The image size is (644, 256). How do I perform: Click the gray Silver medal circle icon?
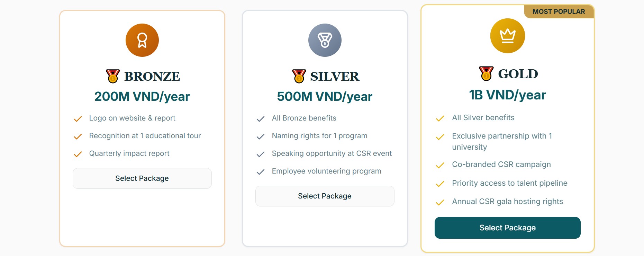(x=325, y=40)
